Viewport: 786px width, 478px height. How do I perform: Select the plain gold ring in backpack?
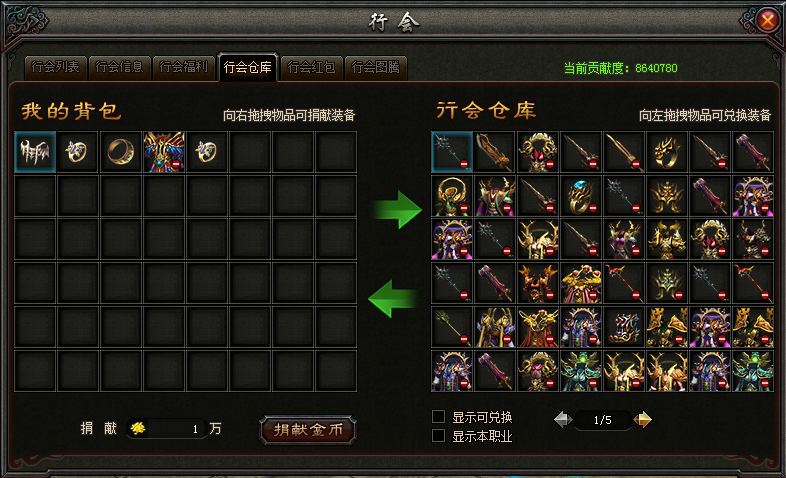click(121, 152)
